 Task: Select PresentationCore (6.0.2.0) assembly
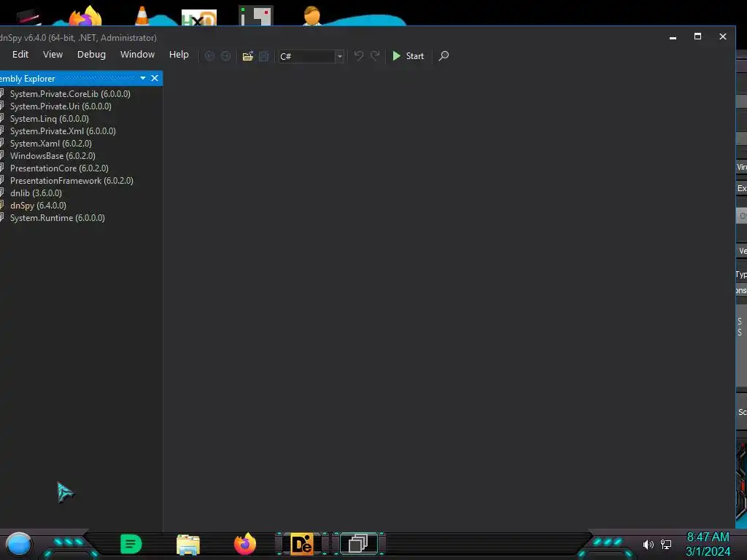tap(59, 168)
